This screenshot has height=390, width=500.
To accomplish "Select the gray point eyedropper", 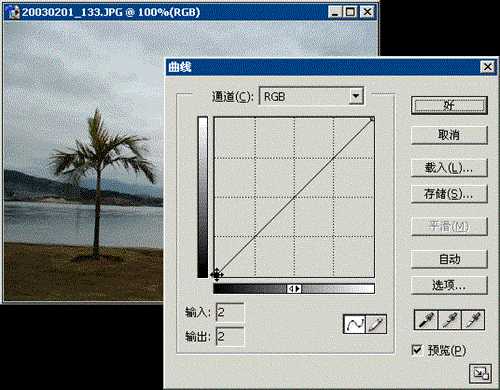I will point(449,320).
